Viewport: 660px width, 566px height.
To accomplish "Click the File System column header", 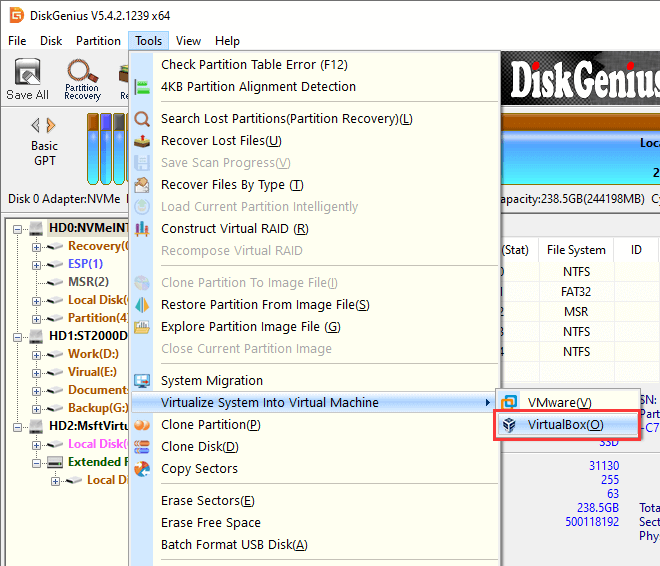I will [x=575, y=249].
